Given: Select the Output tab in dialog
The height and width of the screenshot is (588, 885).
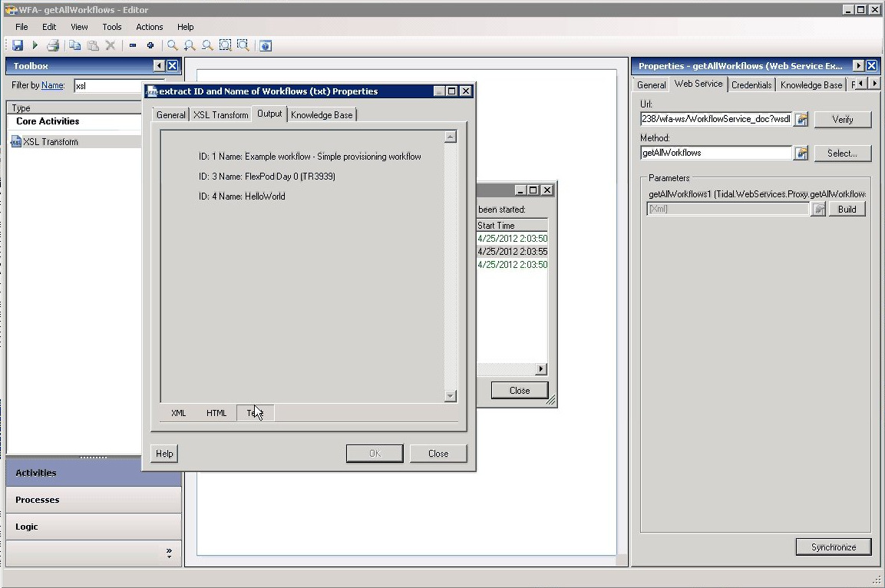Looking at the screenshot, I should [x=269, y=114].
